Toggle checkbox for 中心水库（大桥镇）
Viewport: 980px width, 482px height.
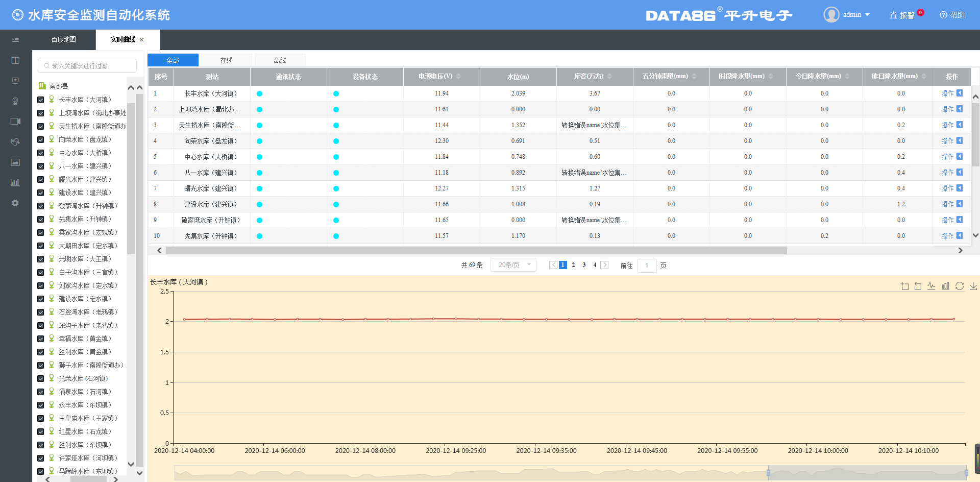(41, 153)
